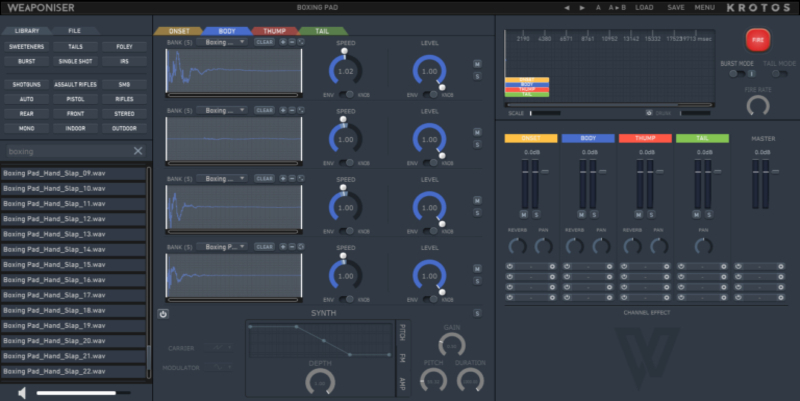The width and height of the screenshot is (800, 401).
Task: Solo the third bank row
Action: (477, 213)
